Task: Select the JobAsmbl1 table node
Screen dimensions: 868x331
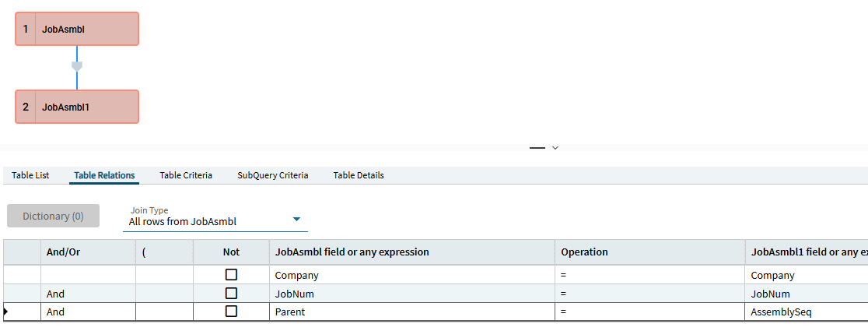Action: tap(77, 107)
